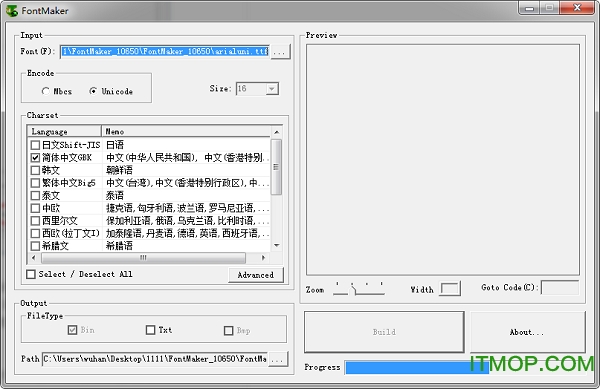This screenshot has height=389, width=600.
Task: Click the output Path input field
Action: (x=155, y=359)
